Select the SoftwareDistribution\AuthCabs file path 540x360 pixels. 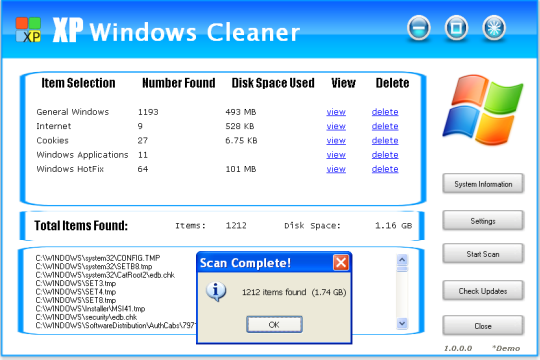(116, 325)
